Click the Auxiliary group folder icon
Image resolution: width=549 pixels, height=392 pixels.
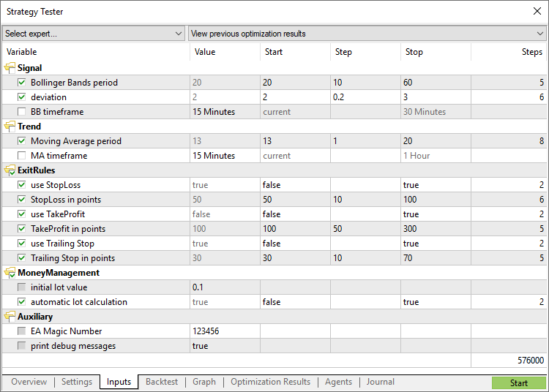pyautogui.click(x=10, y=317)
